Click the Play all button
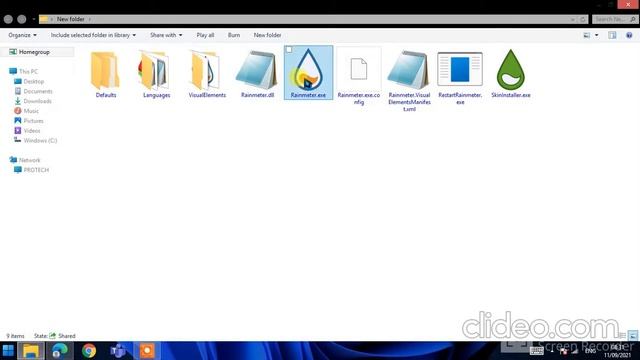This screenshot has width=640, height=360. click(205, 35)
